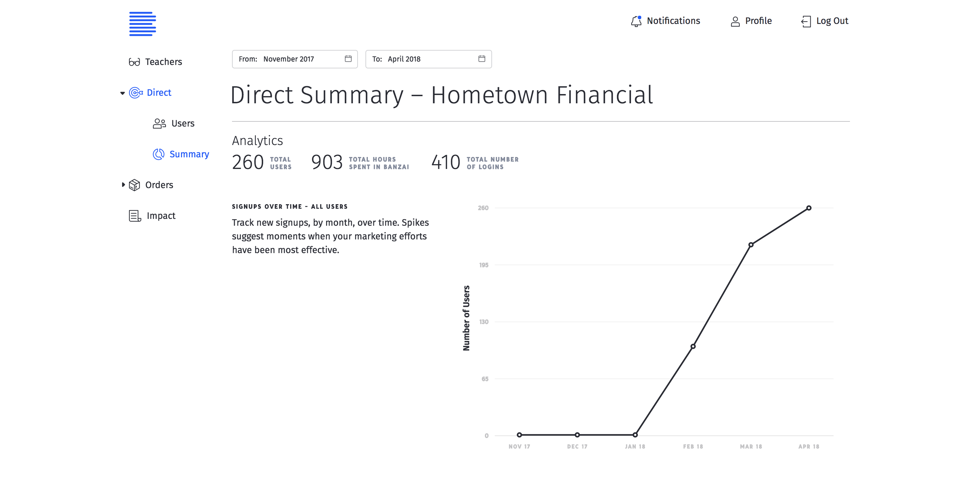This screenshot has width=980, height=485.
Task: Click the 410 total logins figure
Action: point(446,162)
